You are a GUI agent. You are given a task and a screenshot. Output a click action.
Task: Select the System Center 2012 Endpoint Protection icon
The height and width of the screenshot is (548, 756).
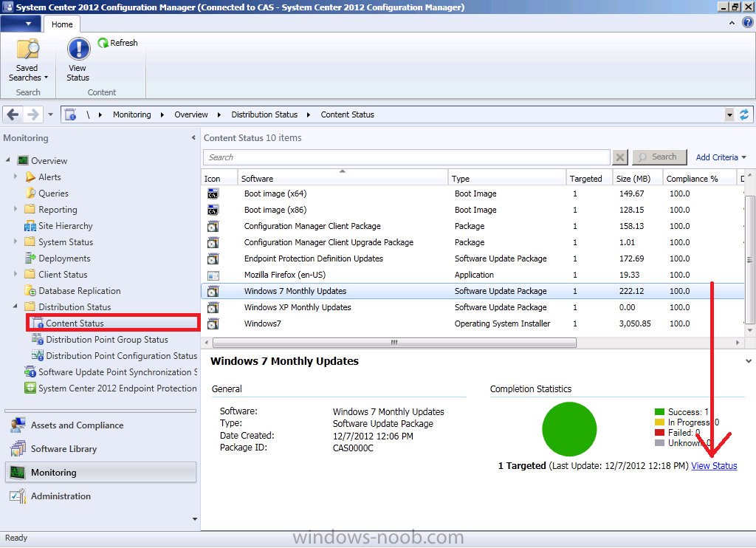(x=30, y=388)
